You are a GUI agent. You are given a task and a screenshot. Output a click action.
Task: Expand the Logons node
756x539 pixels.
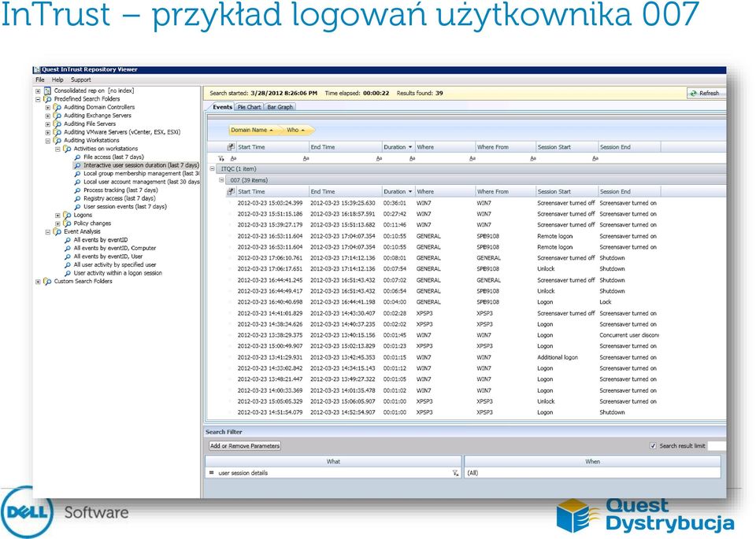tap(57, 216)
